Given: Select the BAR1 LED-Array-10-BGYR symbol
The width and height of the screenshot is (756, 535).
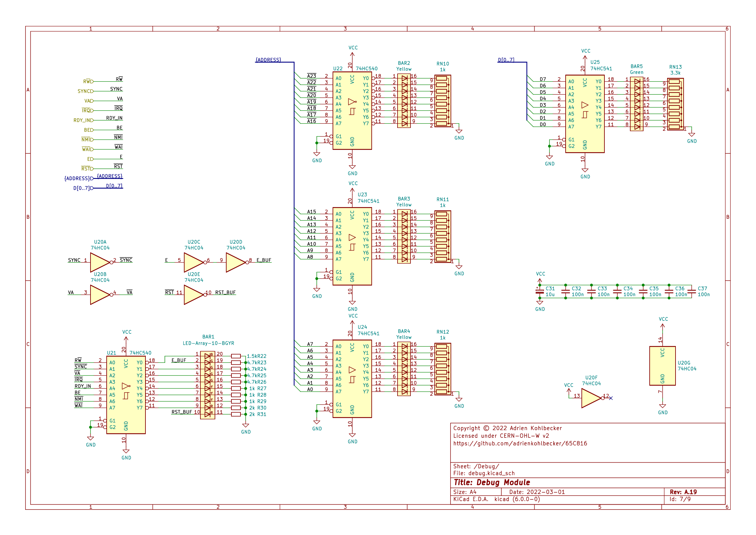Looking at the screenshot, I should point(208,385).
